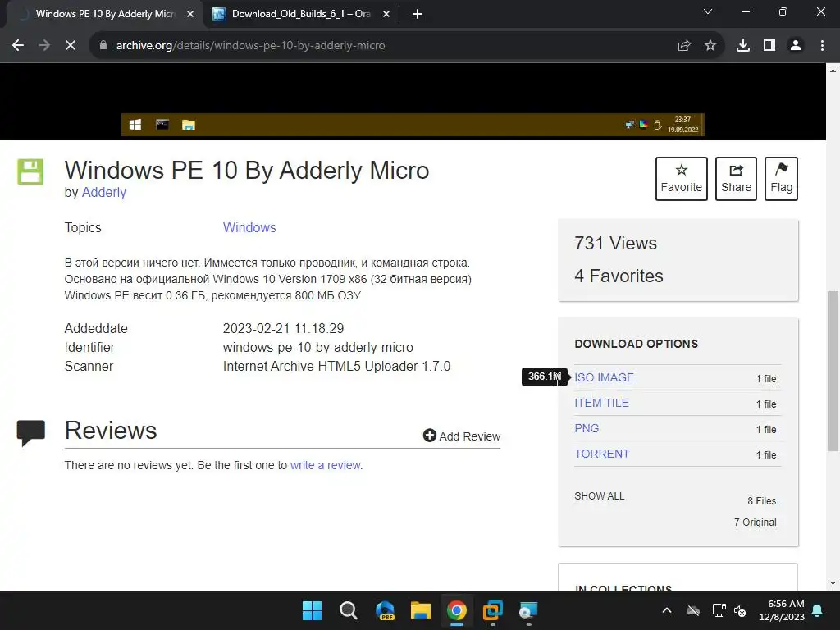Image resolution: width=840 pixels, height=630 pixels.
Task: Click the Reviews speech bubble icon
Action: coord(31,433)
